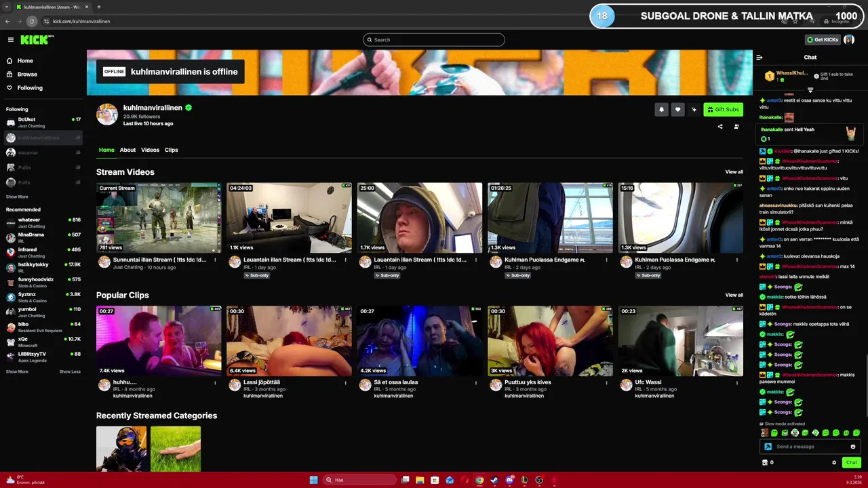
Task: Open xQc recommended channel
Action: tap(43, 342)
